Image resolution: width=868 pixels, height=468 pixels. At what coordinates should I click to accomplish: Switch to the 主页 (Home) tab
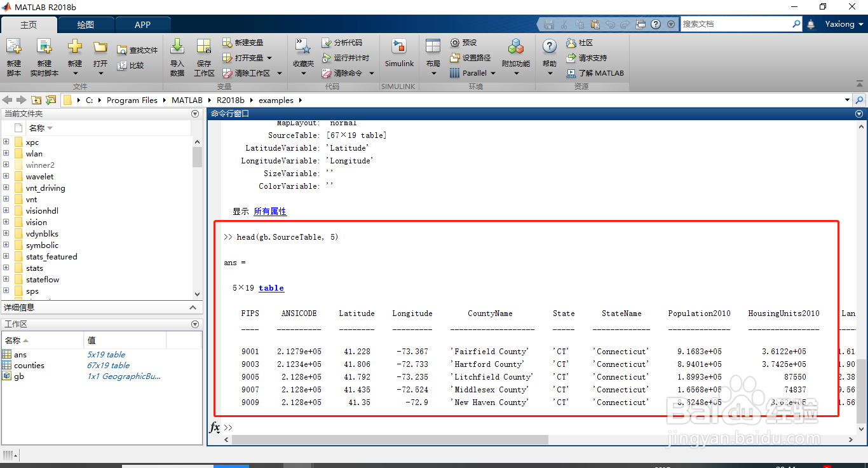coord(29,25)
